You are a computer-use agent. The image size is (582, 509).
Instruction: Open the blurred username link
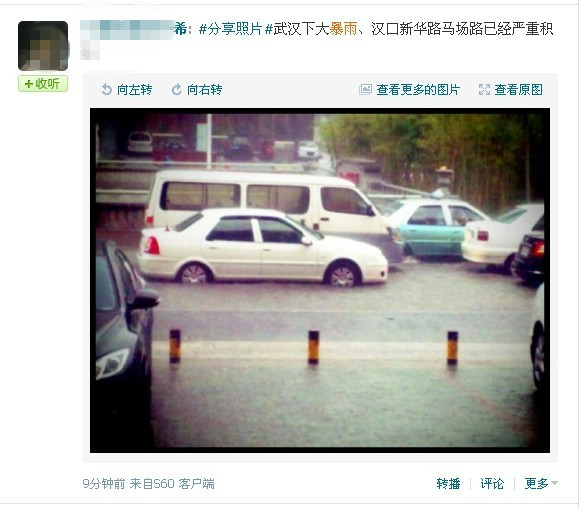point(134,30)
